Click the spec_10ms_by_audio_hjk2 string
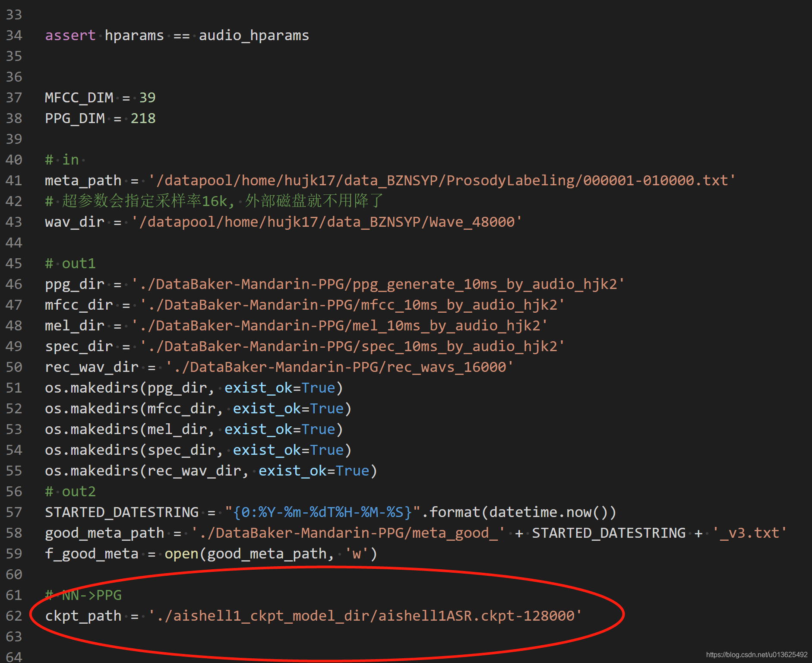The image size is (812, 663). point(352,346)
